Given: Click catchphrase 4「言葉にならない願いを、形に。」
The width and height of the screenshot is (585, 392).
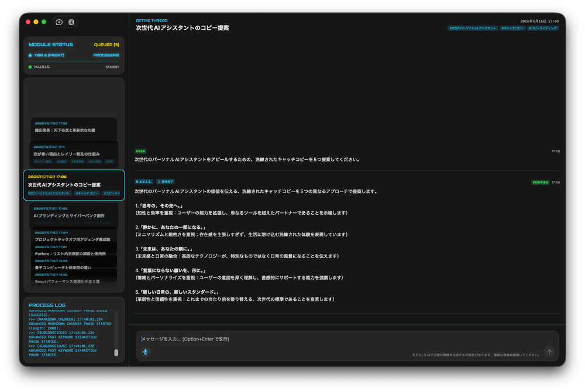Looking at the screenshot, I should [170, 271].
